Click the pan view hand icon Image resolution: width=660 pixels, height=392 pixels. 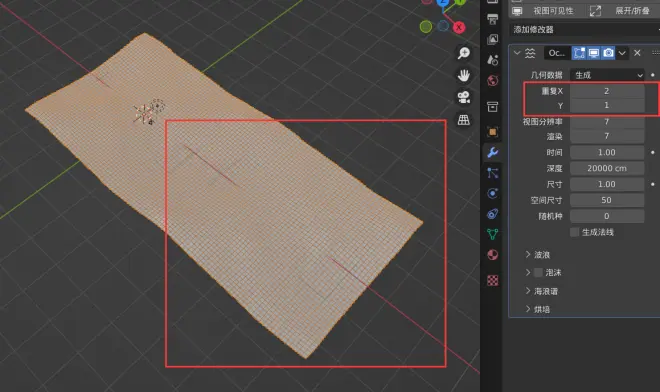(x=464, y=75)
